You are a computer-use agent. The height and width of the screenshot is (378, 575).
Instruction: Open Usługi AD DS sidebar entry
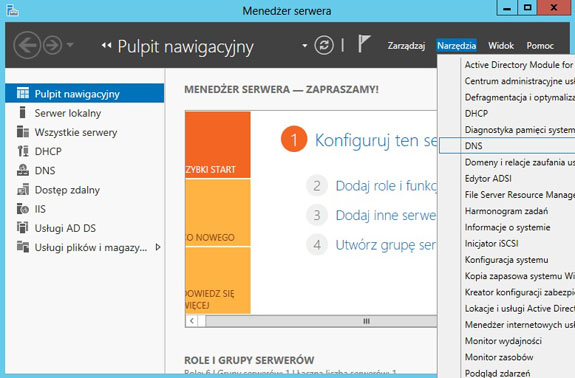85,228
